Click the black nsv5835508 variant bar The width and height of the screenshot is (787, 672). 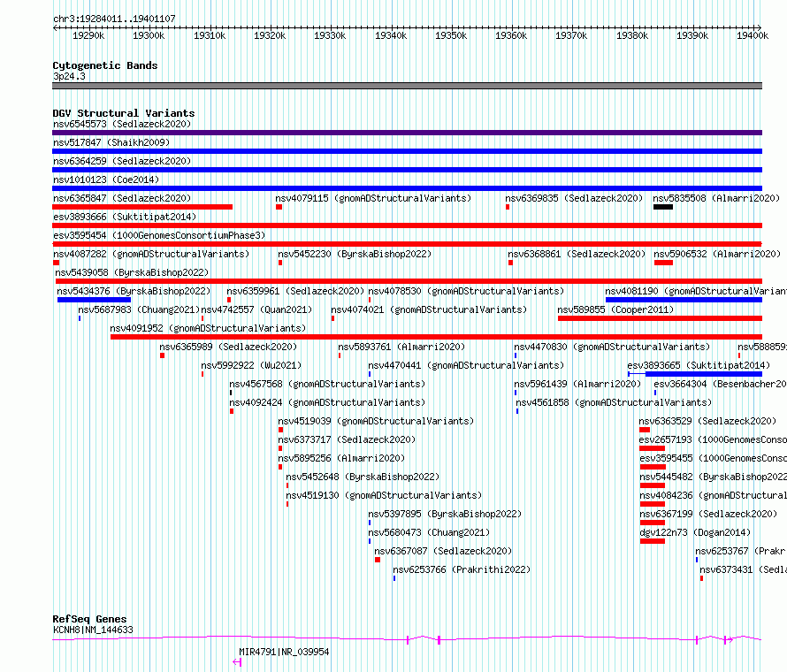click(x=663, y=207)
